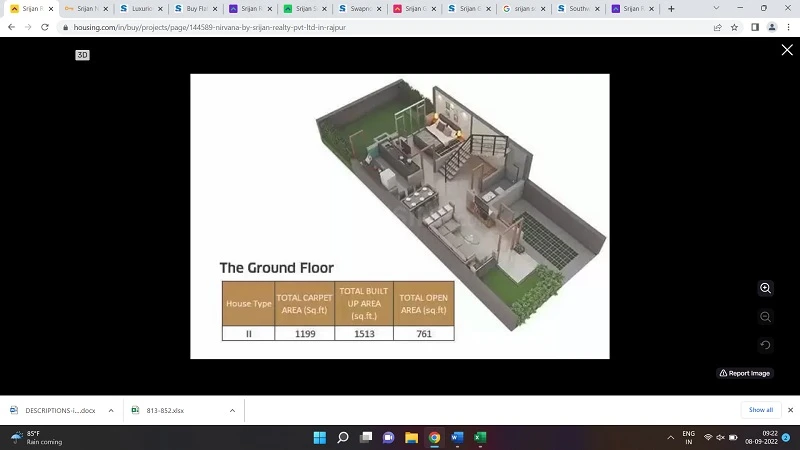Go back to the previous page

(x=12, y=27)
